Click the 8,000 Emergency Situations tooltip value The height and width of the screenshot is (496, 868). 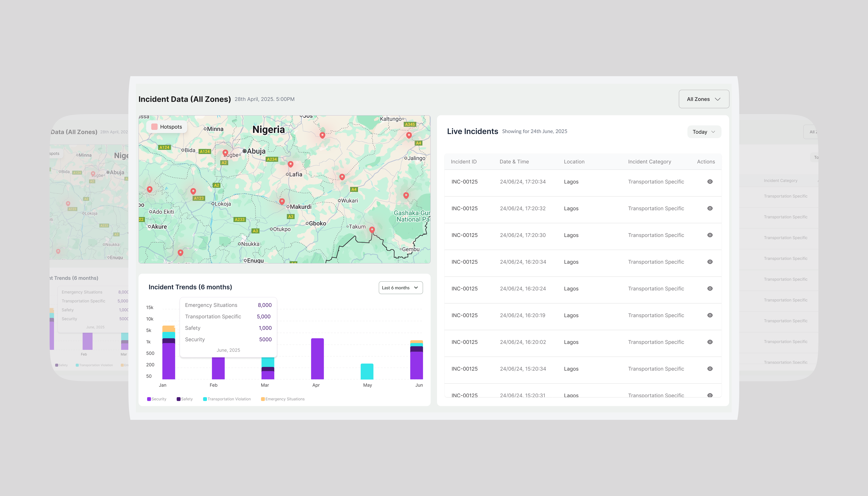tap(265, 305)
